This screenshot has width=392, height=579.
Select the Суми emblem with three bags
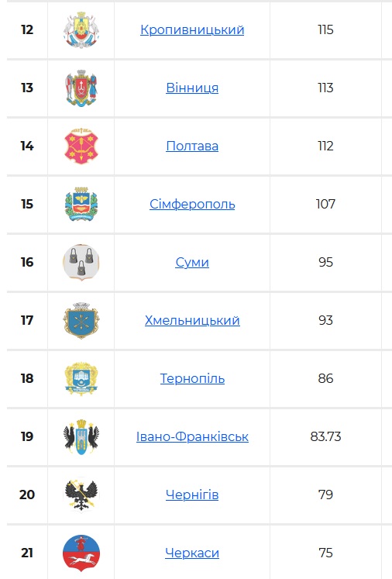[81, 262]
